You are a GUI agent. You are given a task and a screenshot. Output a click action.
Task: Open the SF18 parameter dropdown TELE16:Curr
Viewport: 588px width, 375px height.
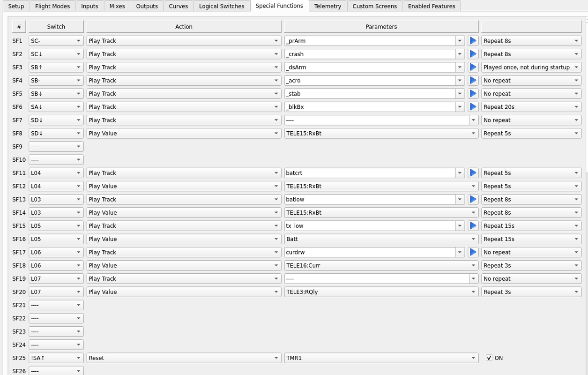click(x=381, y=265)
